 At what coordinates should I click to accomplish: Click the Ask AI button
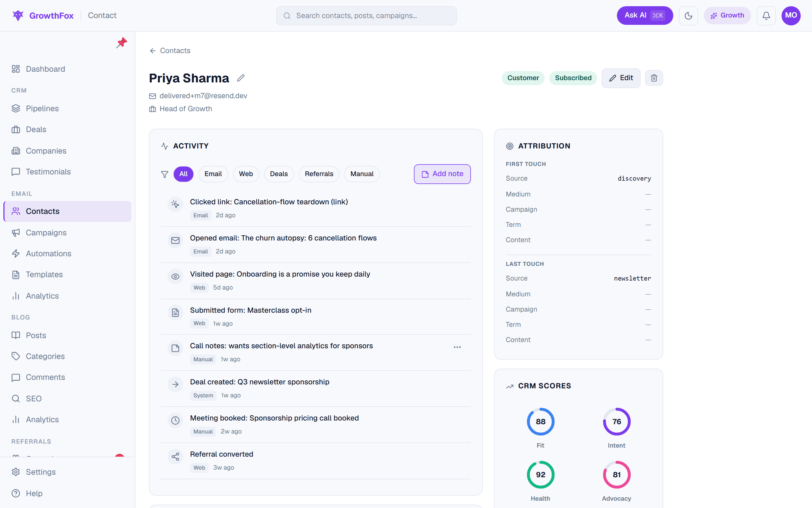tap(645, 16)
